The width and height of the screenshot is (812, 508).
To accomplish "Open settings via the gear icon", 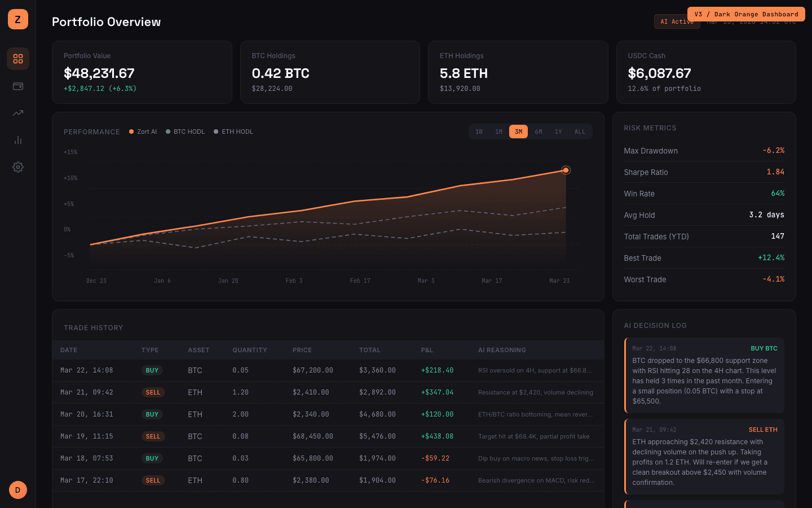I will point(17,167).
